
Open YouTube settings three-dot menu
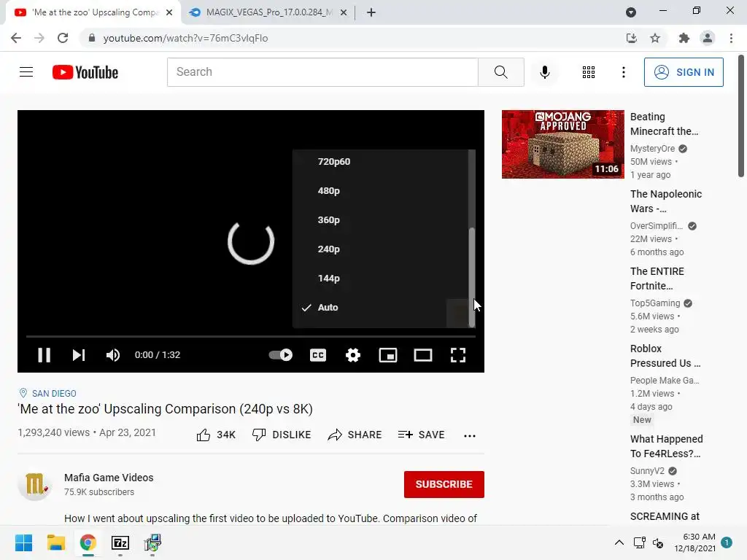pos(623,72)
